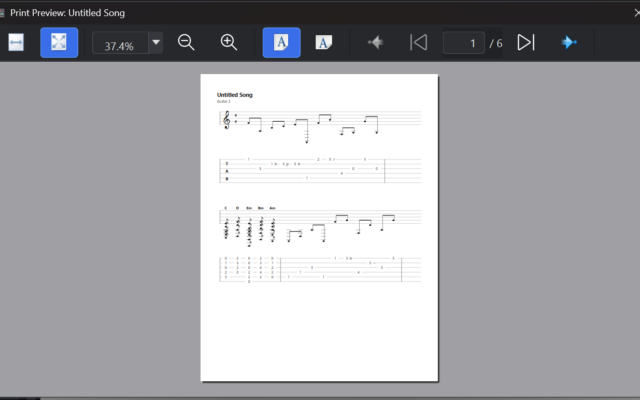Close the Print Preview window
This screenshot has width=640, height=400.
[637, 13]
